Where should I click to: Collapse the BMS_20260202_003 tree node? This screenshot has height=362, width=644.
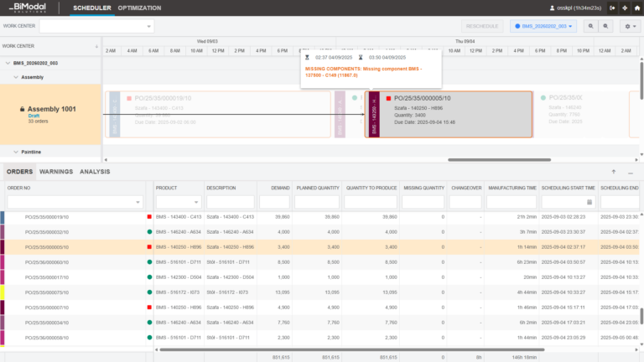8,63
